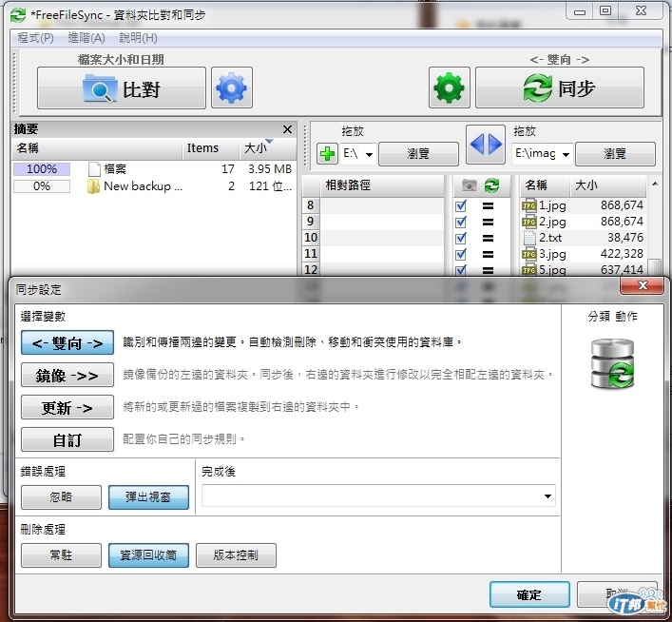Swap sides with blue arrows icon
Viewport: 672px width, 622px height.
click(486, 145)
